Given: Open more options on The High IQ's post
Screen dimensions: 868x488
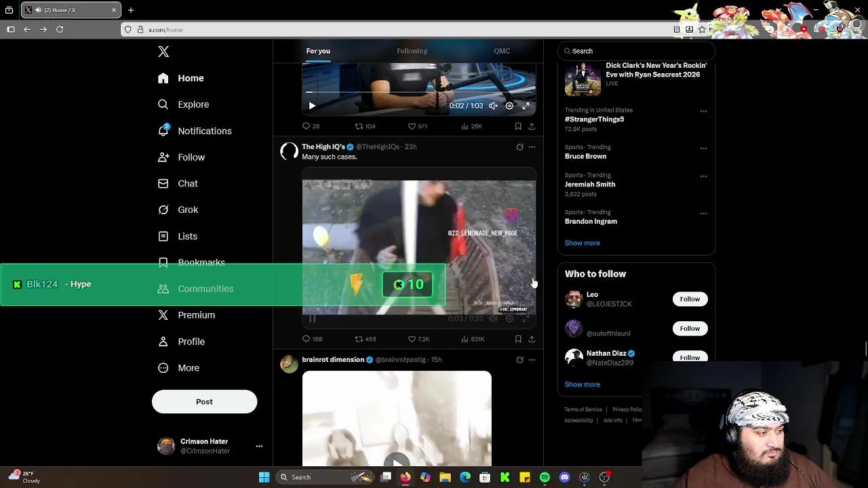Looking at the screenshot, I should (532, 147).
